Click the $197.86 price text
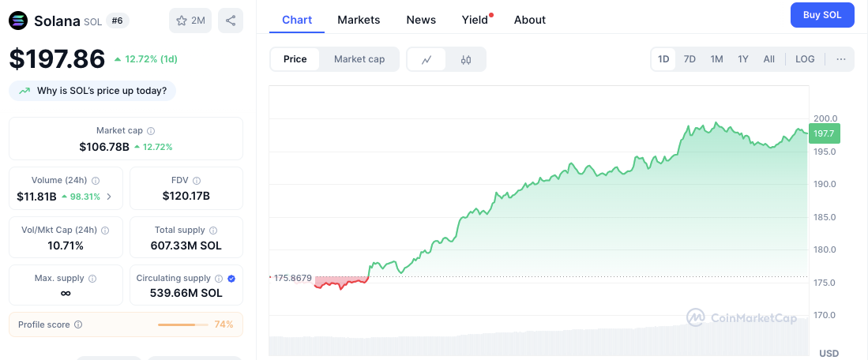 coord(57,58)
